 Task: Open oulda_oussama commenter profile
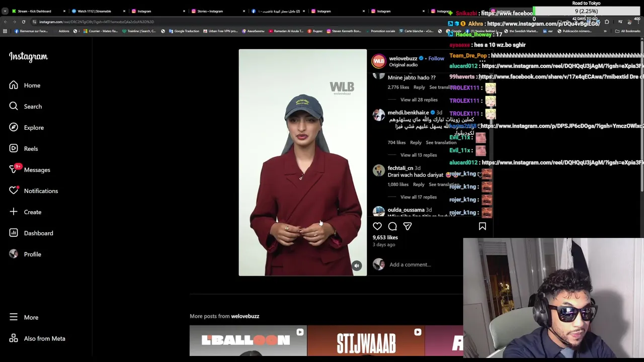tap(406, 210)
